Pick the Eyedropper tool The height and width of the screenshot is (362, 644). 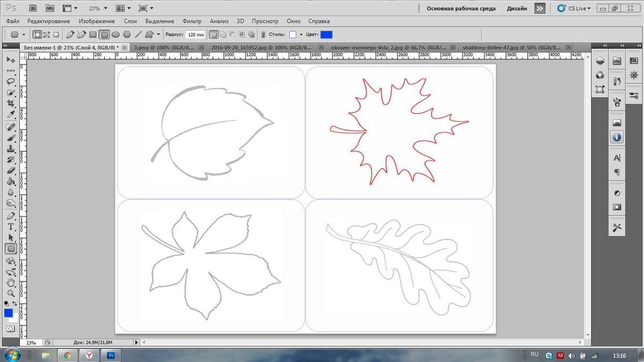point(11,115)
